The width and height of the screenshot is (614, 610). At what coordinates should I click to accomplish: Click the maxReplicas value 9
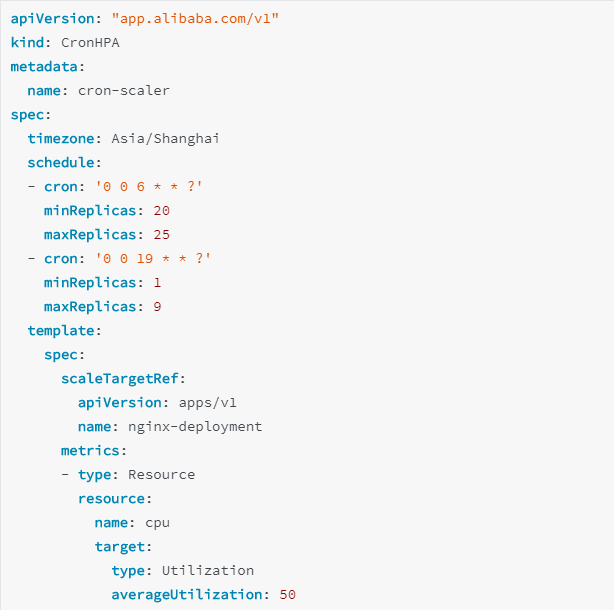tap(158, 306)
